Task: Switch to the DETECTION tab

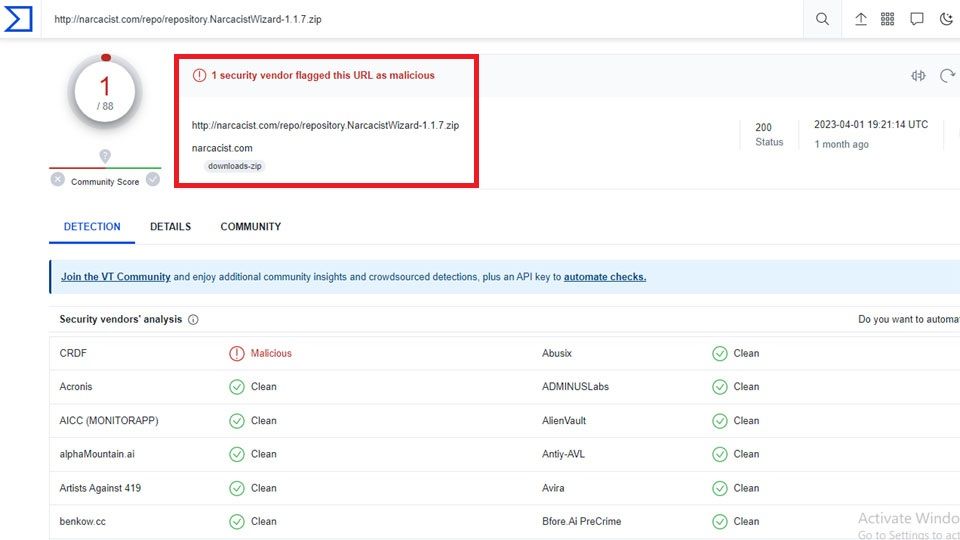Action: [x=92, y=227]
